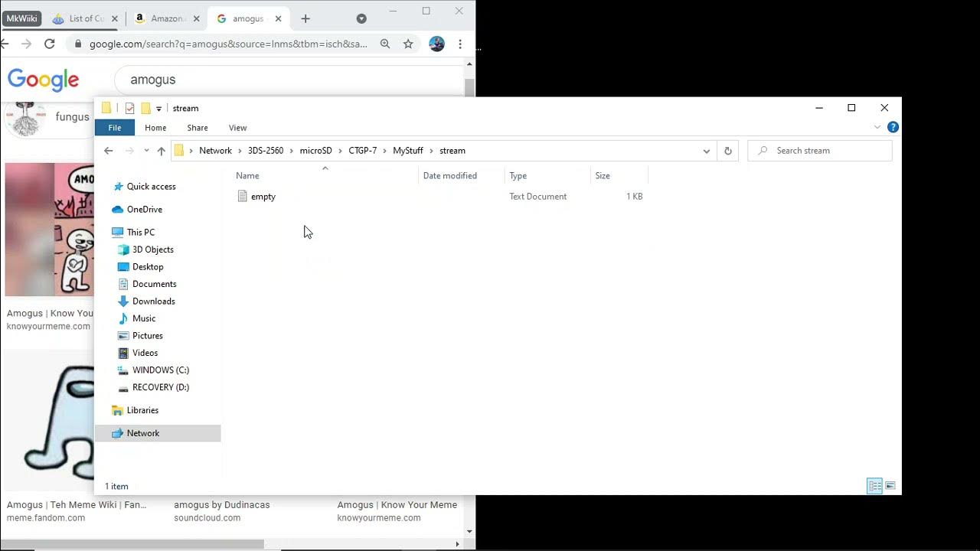Open the Downloads arrow icon

click(x=123, y=302)
